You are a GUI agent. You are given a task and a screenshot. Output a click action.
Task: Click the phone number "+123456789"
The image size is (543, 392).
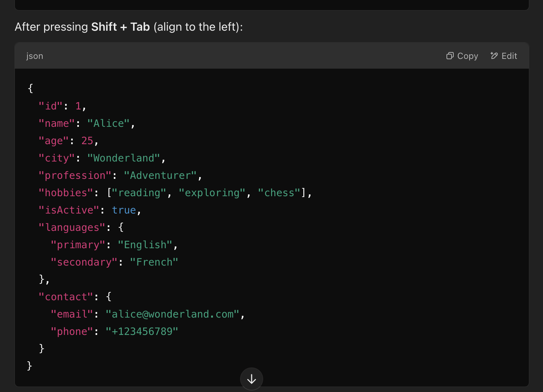pos(142,331)
